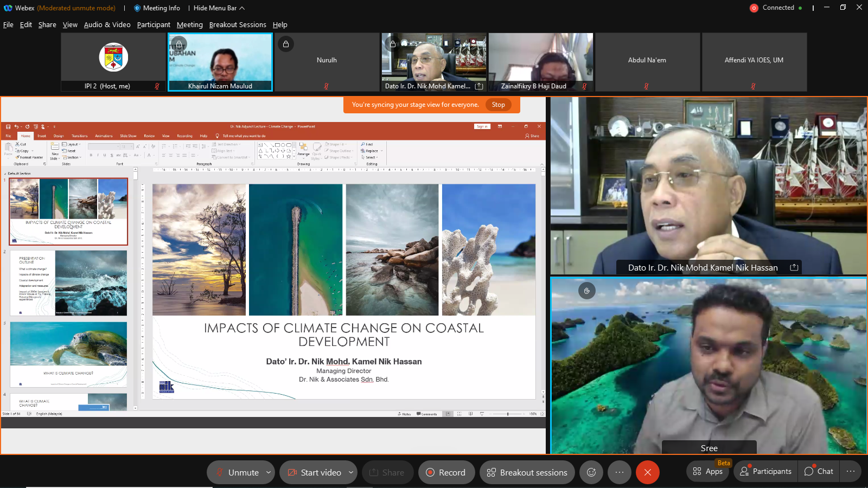Toggle the Record button
The height and width of the screenshot is (488, 868).
point(446,472)
